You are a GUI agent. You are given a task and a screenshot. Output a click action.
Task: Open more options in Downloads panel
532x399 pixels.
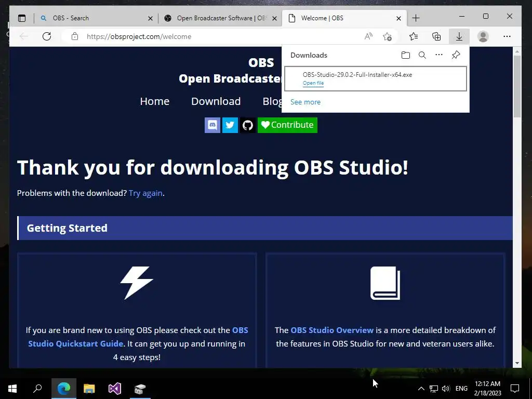tap(438, 55)
